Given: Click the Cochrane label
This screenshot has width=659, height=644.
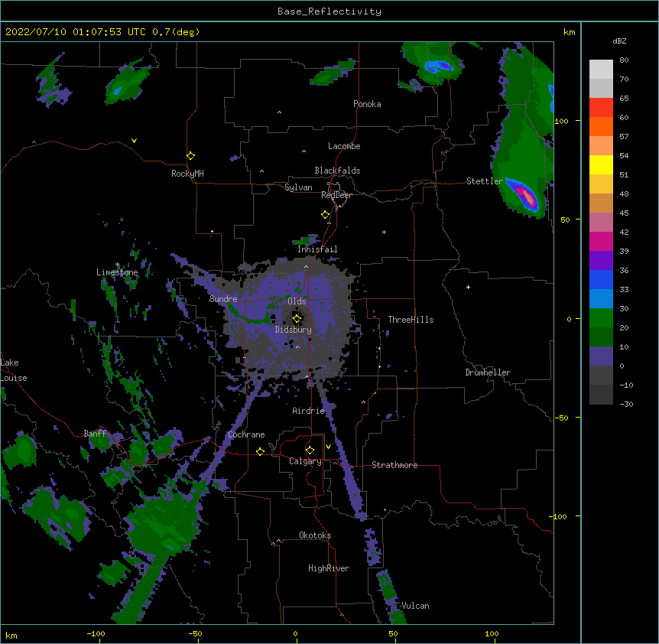Looking at the screenshot, I should pyautogui.click(x=246, y=434).
